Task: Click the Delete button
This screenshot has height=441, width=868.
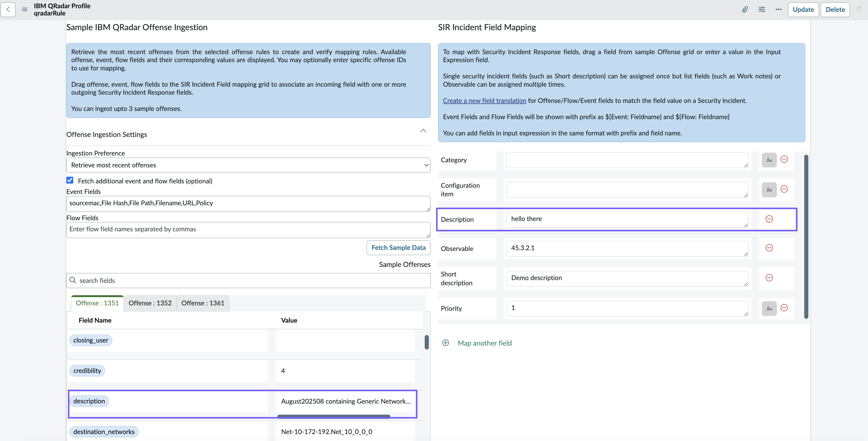Action: point(835,10)
